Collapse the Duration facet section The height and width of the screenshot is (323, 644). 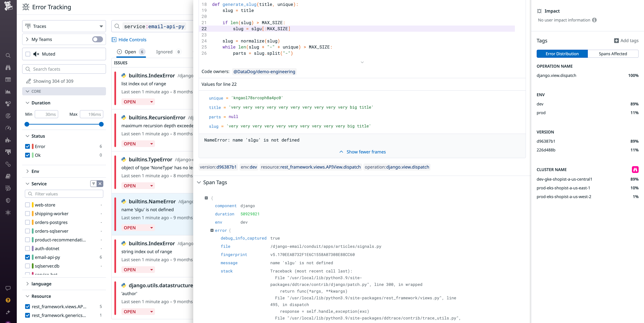[28, 103]
